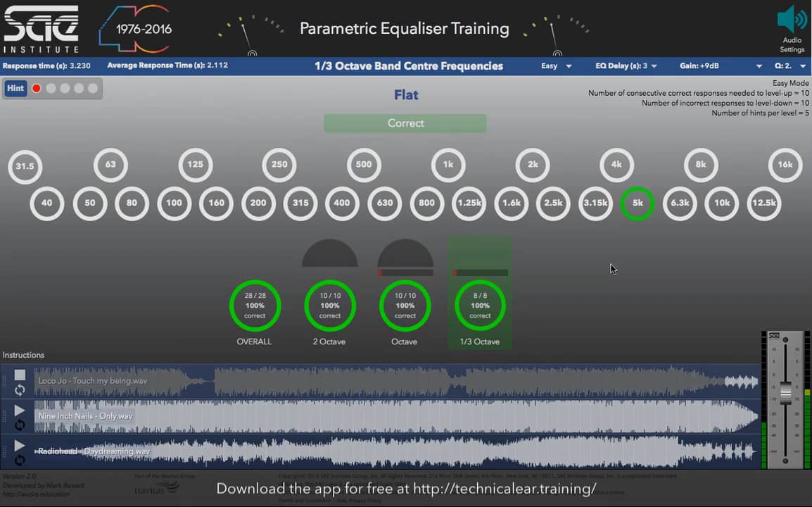Pick the 630 Hz band circle
Viewport: 812px width, 507px height.
click(384, 204)
